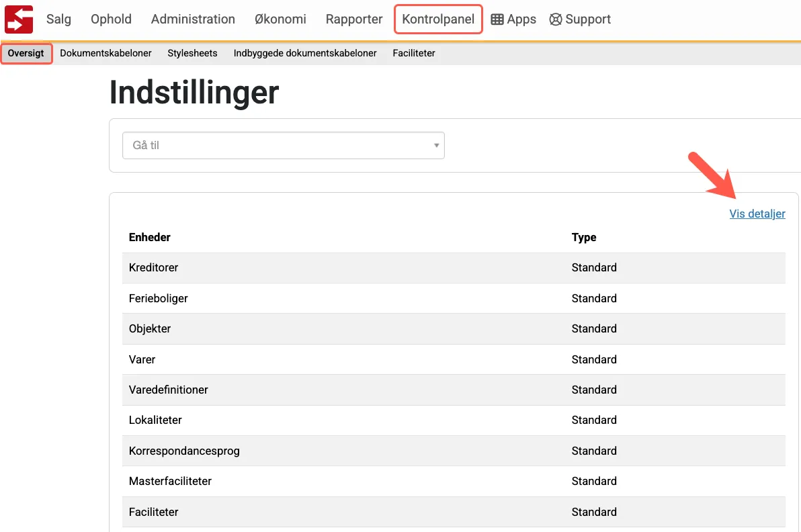Click the 'Vis detaljer' link
This screenshot has height=532, width=801.
click(757, 214)
